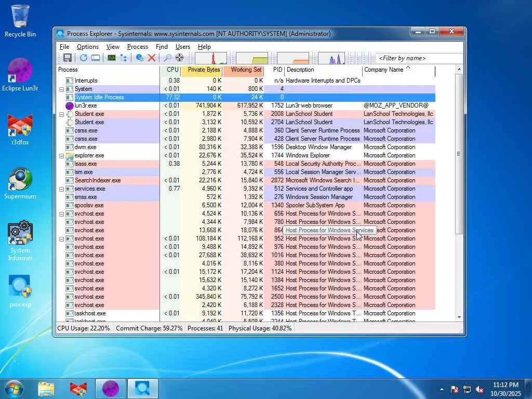Collapse the services.exe tree node
The height and width of the screenshot is (399, 532).
[61, 189]
